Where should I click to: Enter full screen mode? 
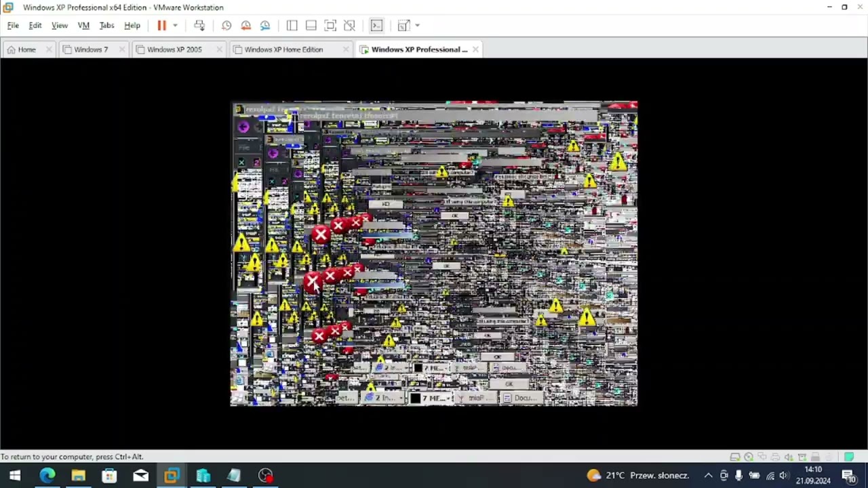click(330, 26)
